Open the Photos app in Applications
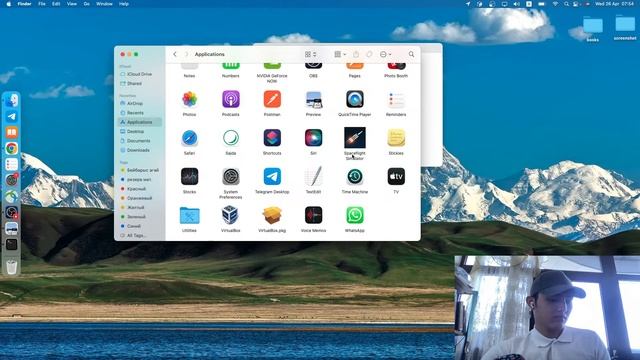 189,99
